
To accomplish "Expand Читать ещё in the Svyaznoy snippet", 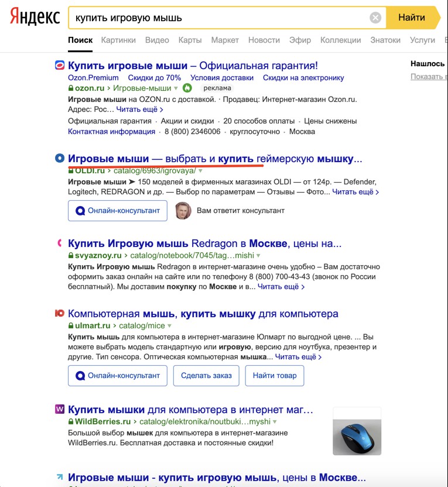I will pyautogui.click(x=281, y=287).
